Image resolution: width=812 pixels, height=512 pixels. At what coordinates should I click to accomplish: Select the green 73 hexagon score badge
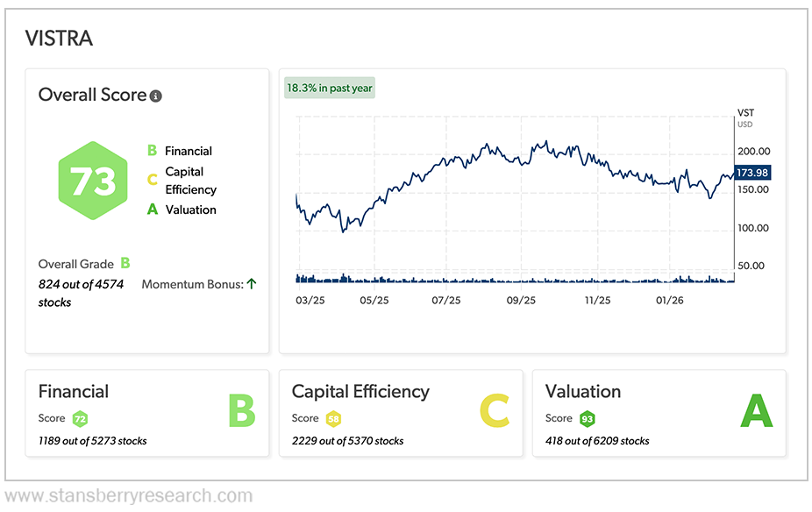(x=92, y=180)
